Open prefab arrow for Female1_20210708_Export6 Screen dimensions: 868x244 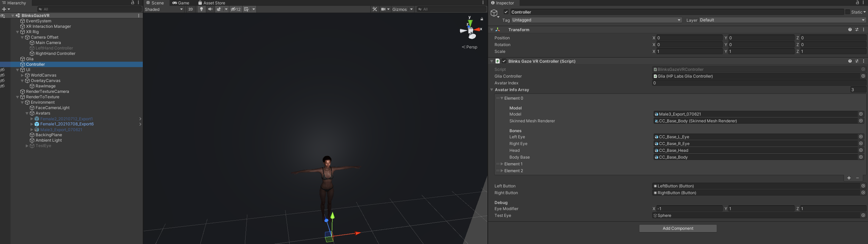140,124
